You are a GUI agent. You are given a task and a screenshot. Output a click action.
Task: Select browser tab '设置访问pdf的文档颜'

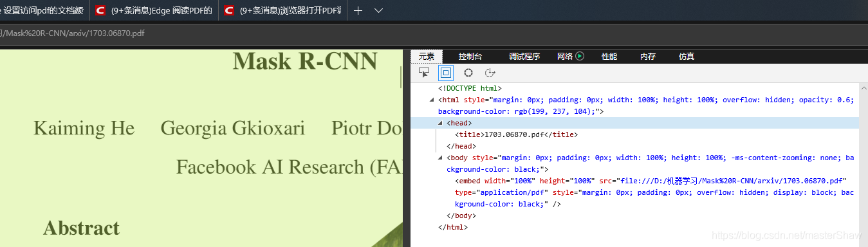(44, 10)
